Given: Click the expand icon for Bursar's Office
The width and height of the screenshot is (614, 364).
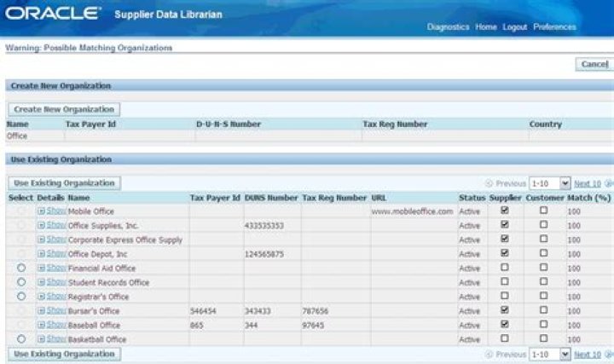Looking at the screenshot, I should (42, 311).
